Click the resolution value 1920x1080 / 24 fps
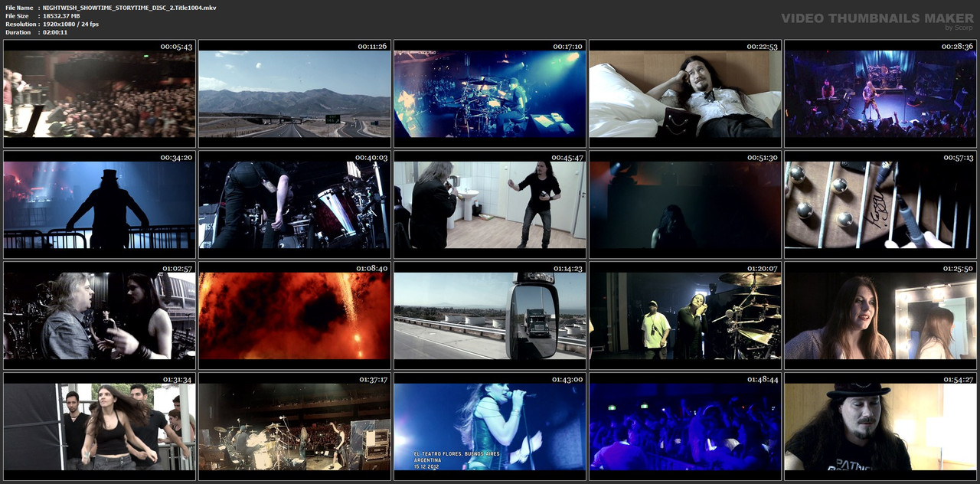This screenshot has height=484, width=980. pyautogui.click(x=70, y=25)
